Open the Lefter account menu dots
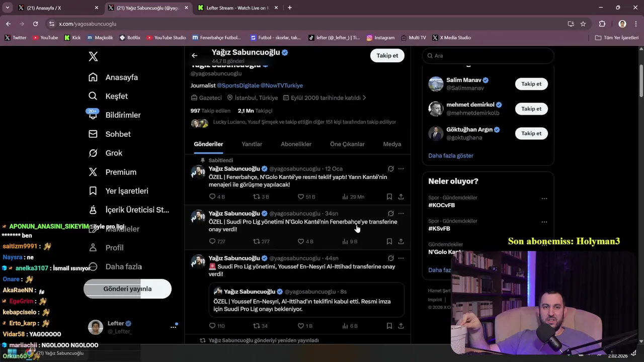The image size is (644, 362). tap(174, 327)
